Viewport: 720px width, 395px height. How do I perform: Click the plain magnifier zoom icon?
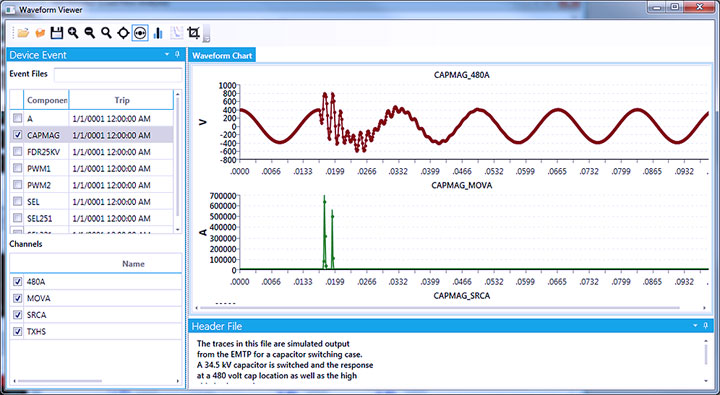click(106, 33)
